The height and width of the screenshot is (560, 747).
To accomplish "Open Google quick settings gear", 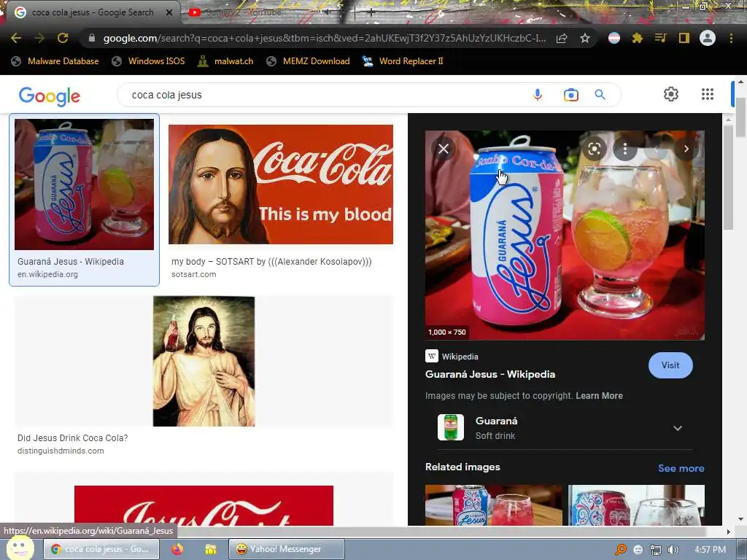I will [671, 94].
